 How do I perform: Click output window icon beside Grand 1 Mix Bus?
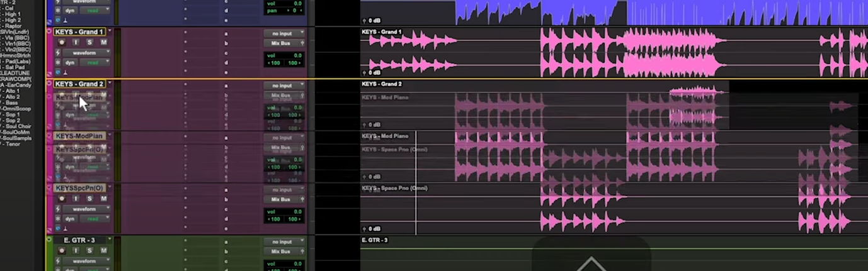click(302, 43)
